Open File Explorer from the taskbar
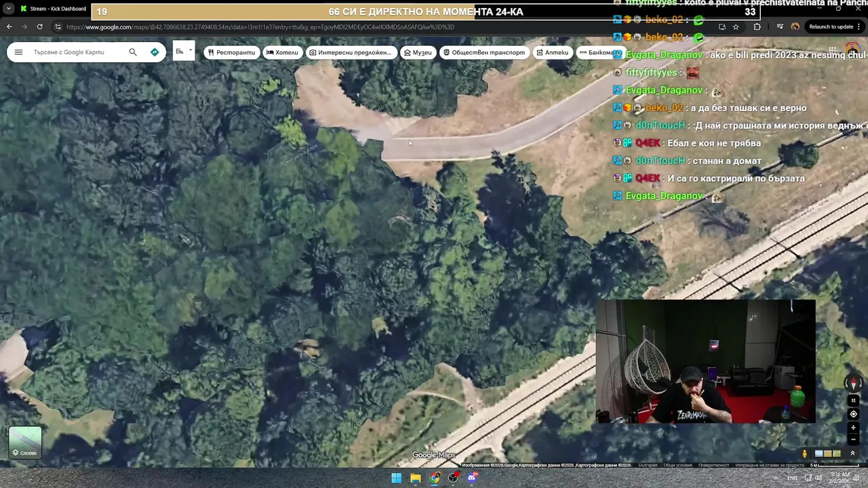This screenshot has width=868, height=488. click(x=415, y=478)
